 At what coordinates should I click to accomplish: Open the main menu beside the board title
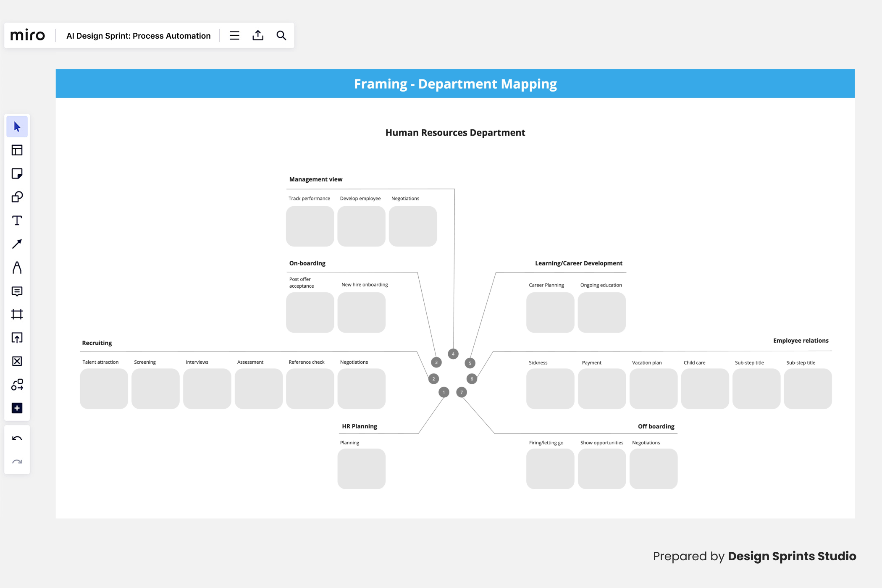click(234, 35)
